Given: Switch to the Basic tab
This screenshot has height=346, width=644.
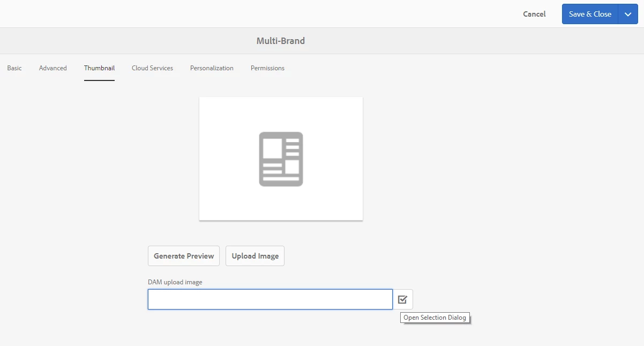Looking at the screenshot, I should [14, 68].
